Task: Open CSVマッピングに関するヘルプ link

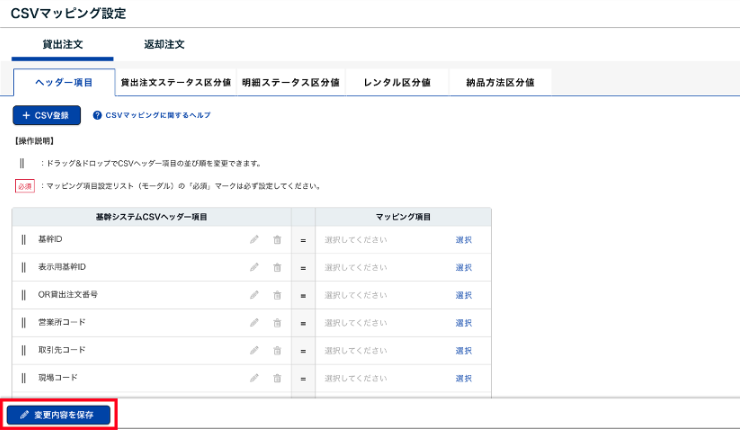Action: (x=151, y=115)
